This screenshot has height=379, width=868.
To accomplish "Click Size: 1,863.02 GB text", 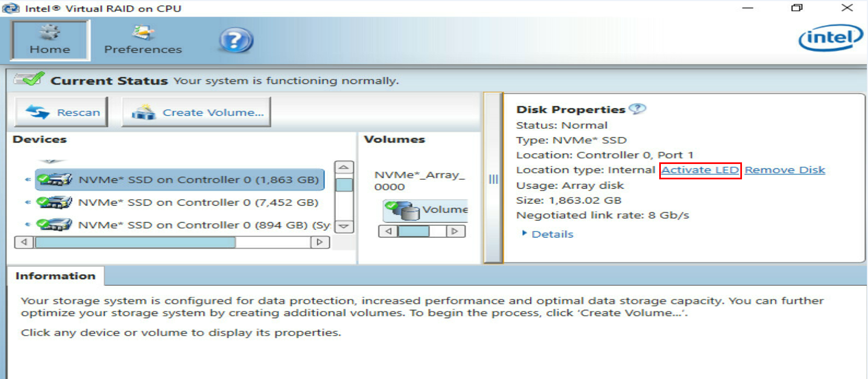I will coord(569,200).
